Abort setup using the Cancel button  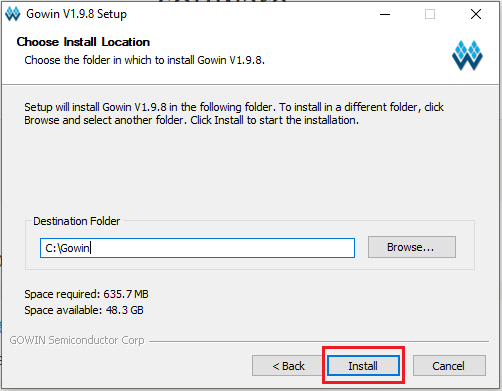[x=449, y=366]
